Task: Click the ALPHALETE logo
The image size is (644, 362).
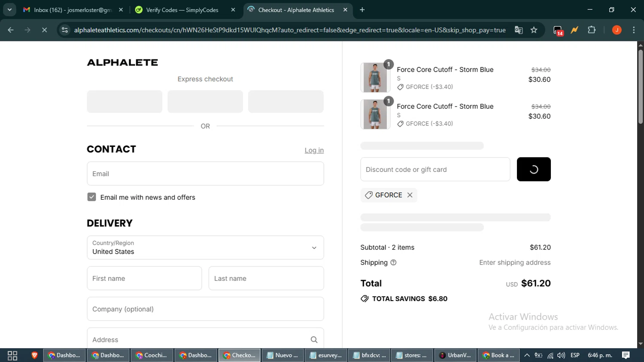Action: point(122,63)
